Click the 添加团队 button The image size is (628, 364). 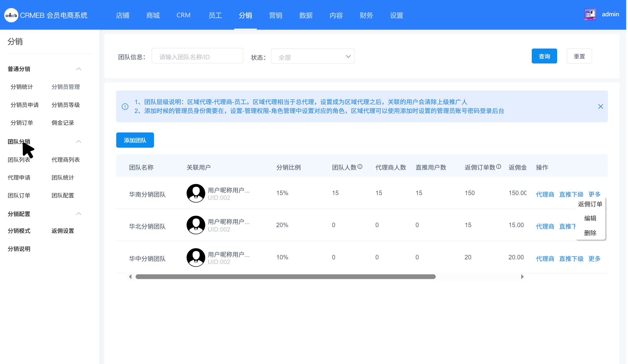[x=135, y=140]
